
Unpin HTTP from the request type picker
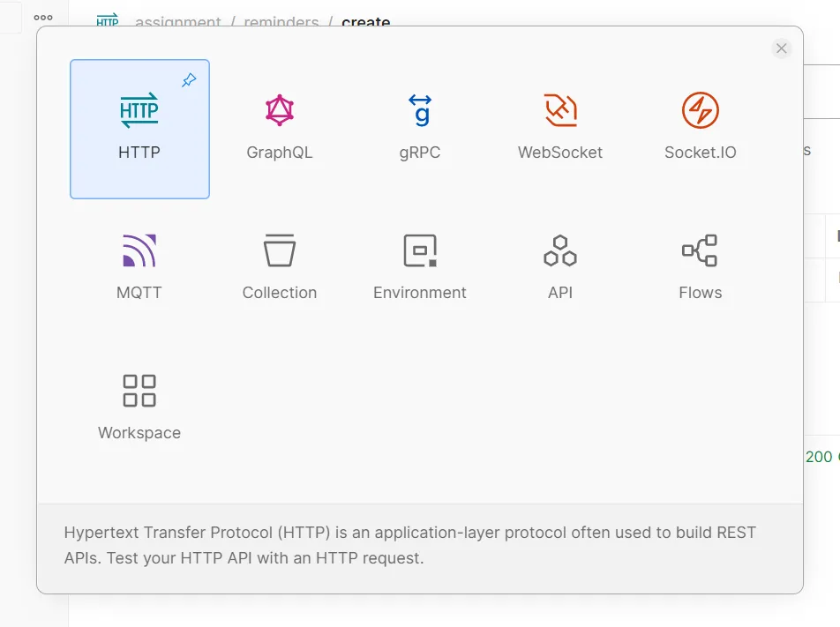click(188, 79)
